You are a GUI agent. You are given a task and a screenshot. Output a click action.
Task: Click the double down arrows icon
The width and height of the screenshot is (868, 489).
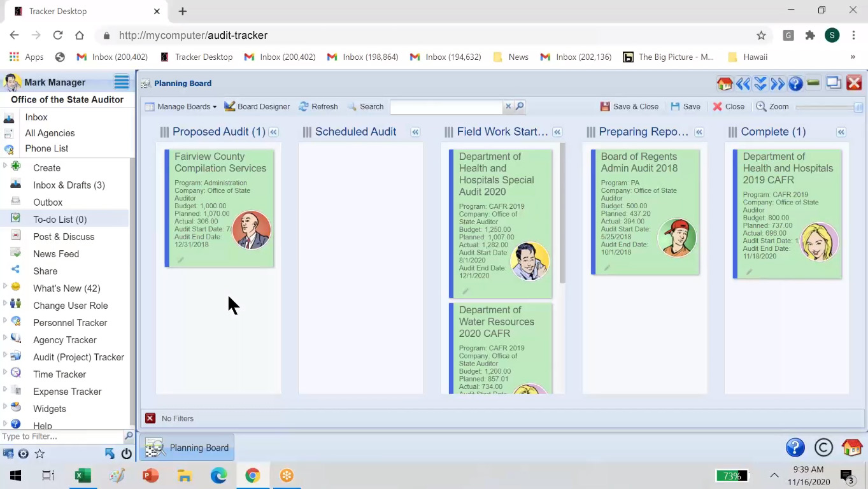760,83
